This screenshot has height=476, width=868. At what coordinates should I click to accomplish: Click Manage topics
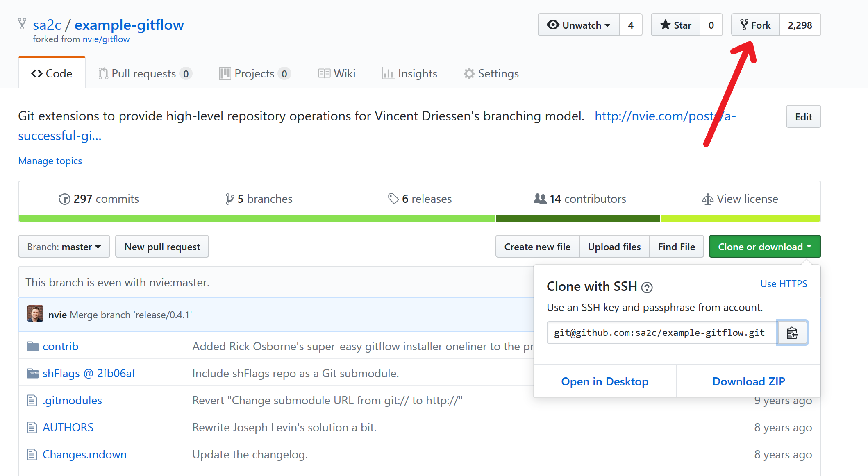tap(50, 161)
